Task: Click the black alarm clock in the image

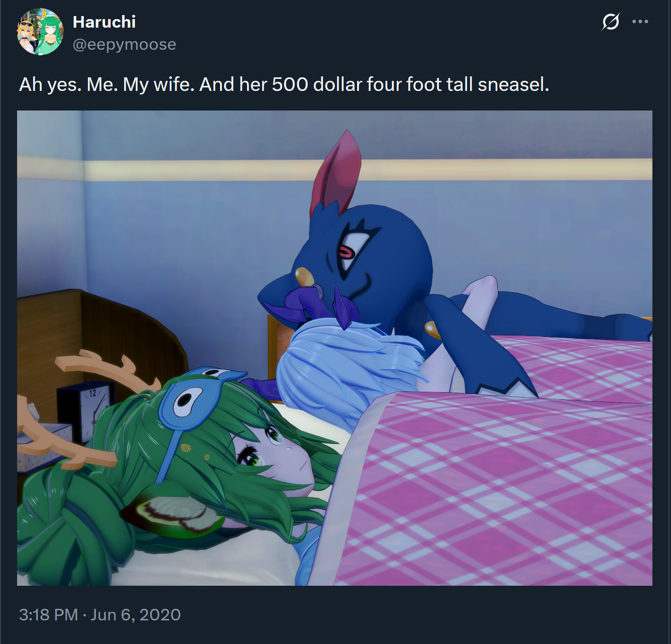Action: coord(85,410)
